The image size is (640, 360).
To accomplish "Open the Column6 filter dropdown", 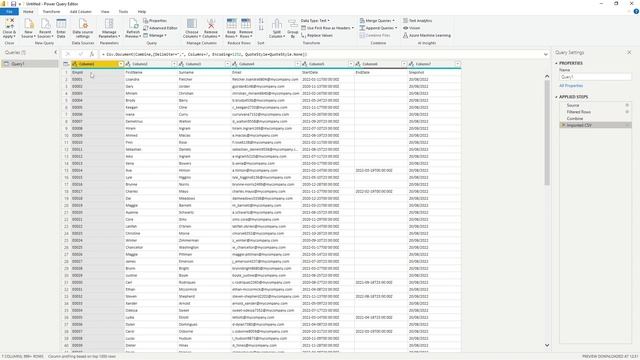I will coord(404,64).
